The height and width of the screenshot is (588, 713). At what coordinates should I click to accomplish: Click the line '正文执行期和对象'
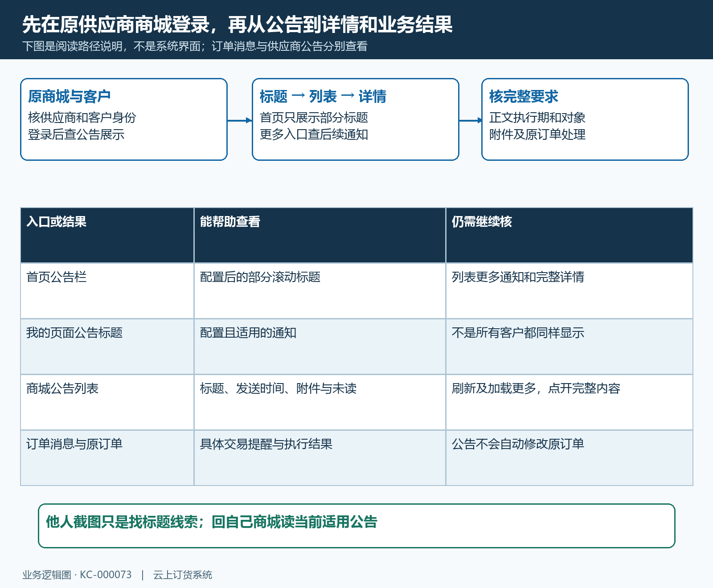537,118
